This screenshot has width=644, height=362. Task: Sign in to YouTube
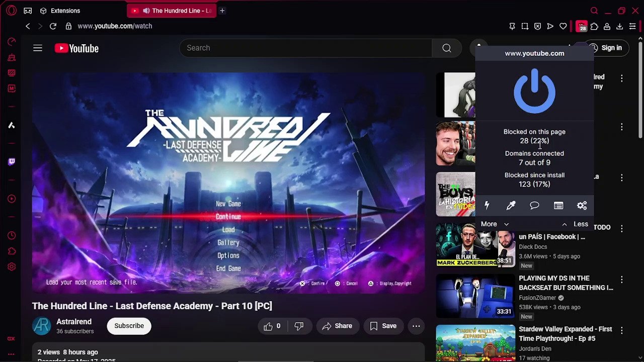pos(606,48)
